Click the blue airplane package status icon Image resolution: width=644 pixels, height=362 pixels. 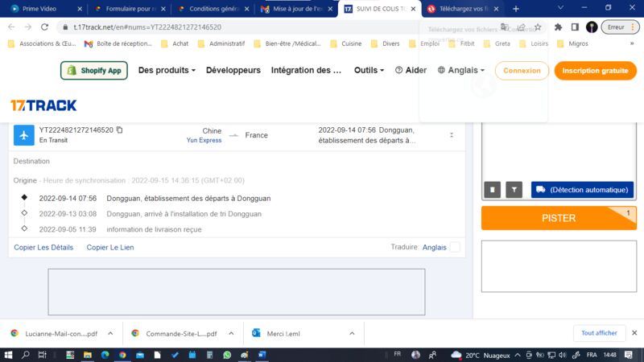[24, 134]
